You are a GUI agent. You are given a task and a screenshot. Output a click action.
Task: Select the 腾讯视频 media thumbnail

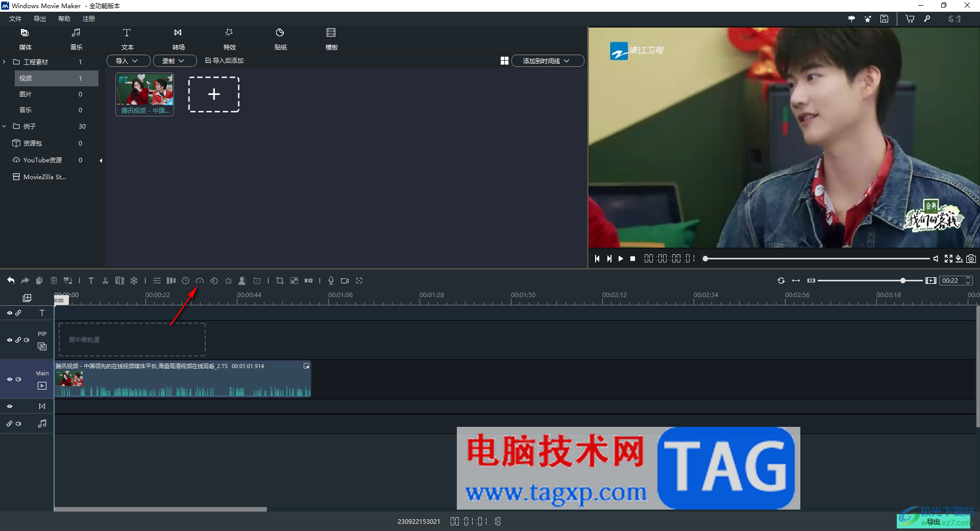(x=145, y=94)
